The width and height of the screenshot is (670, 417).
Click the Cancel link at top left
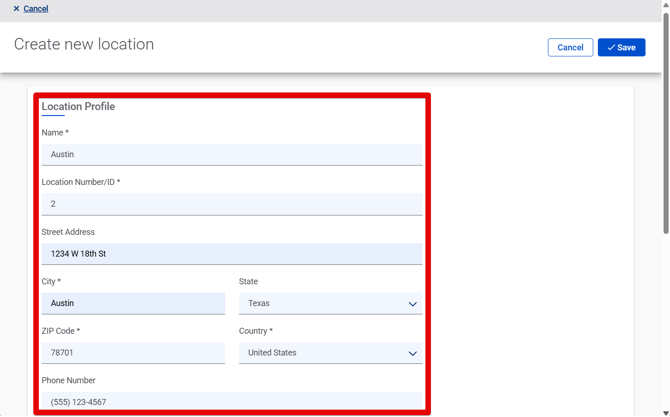click(x=35, y=9)
